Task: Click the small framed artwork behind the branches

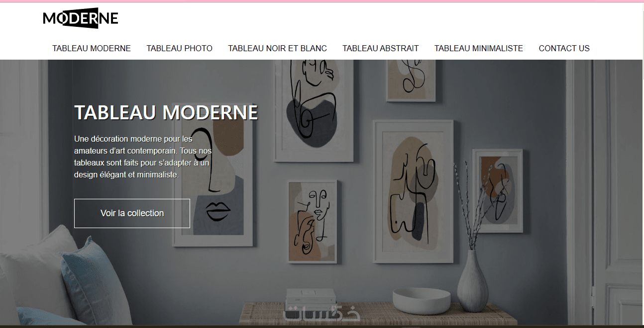Action: pos(497,191)
